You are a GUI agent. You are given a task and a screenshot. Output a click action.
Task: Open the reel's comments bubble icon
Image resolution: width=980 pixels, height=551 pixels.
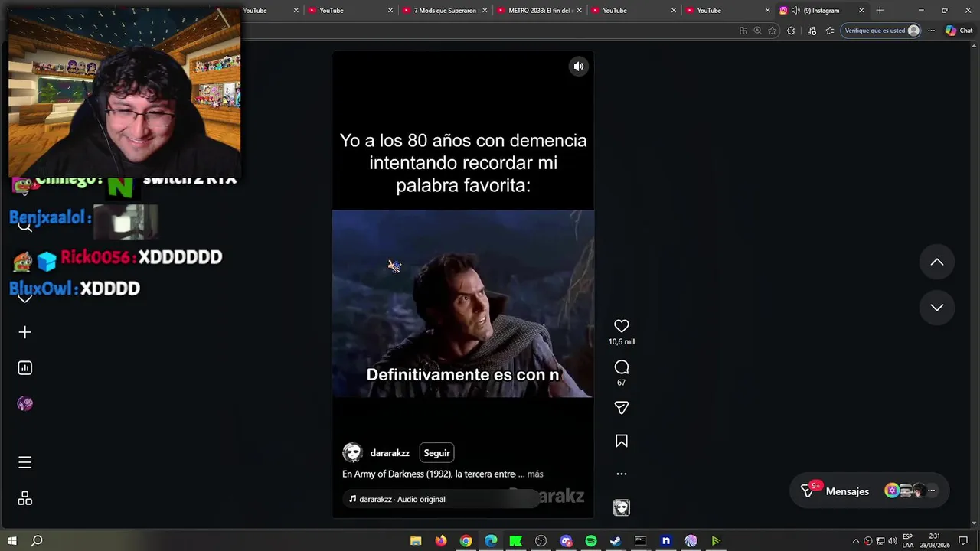click(622, 367)
